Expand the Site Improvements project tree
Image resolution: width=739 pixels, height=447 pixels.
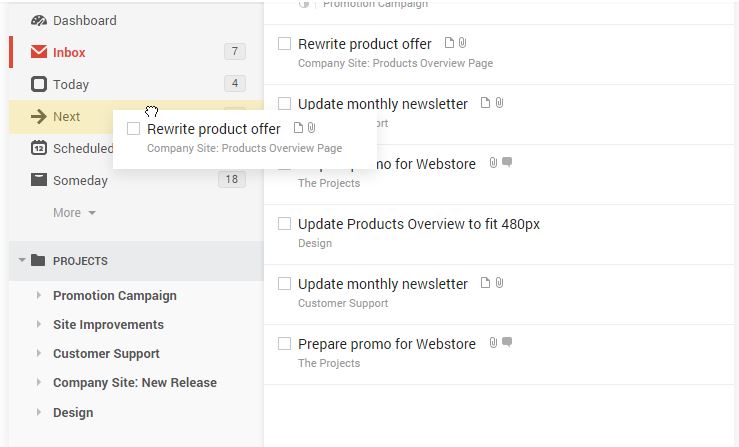coord(39,324)
